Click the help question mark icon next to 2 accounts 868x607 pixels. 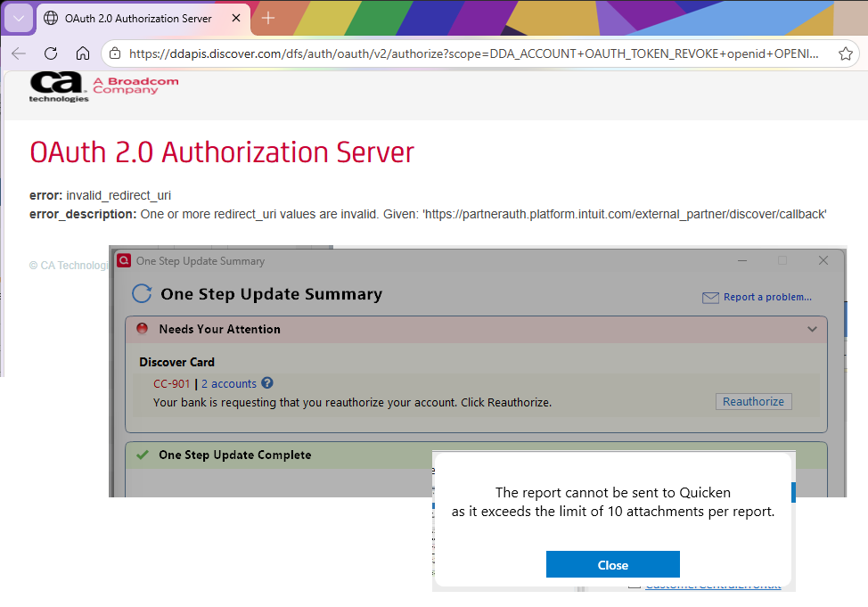coord(266,382)
